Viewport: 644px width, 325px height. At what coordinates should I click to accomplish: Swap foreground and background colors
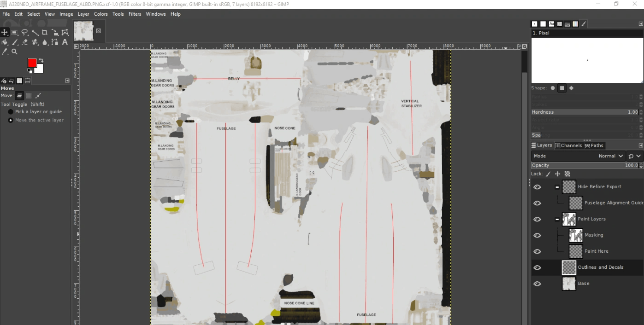(x=41, y=60)
